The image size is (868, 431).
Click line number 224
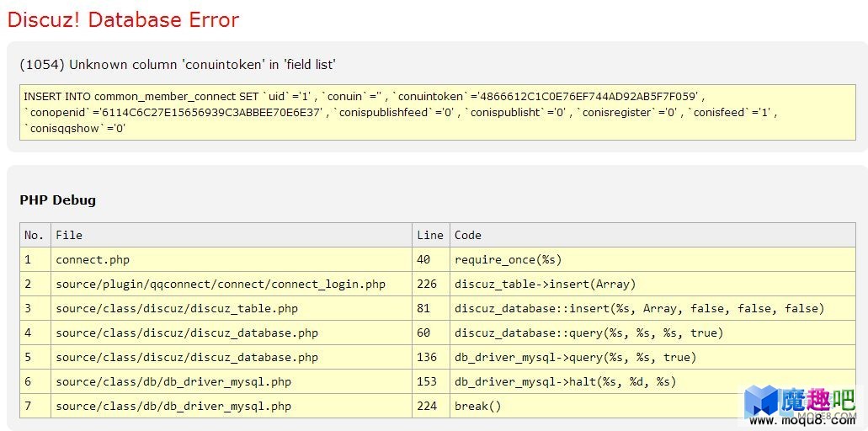[427, 406]
